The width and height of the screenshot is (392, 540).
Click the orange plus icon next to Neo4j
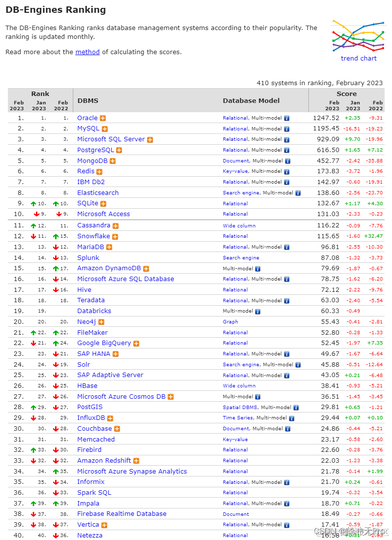(101, 322)
